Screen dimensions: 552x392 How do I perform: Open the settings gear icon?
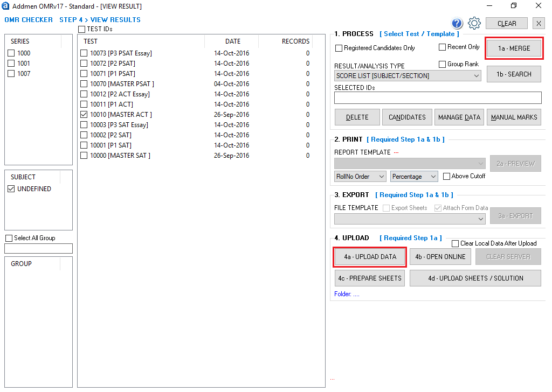pyautogui.click(x=474, y=23)
